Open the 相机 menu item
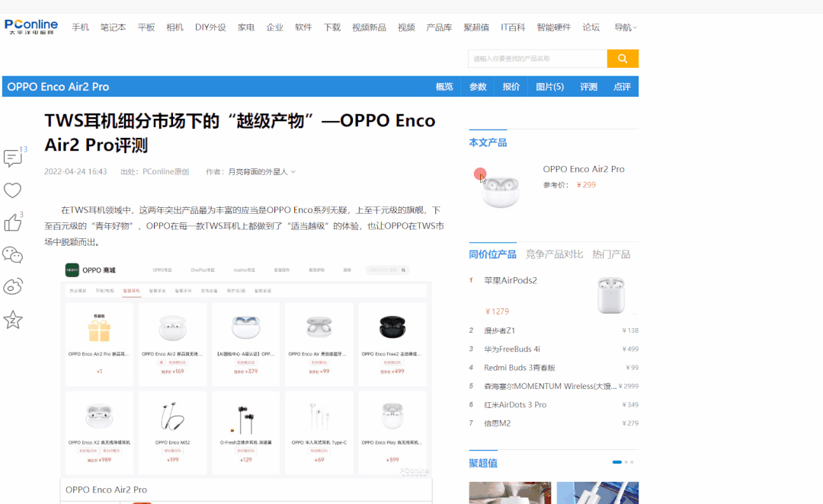Image resolution: width=823 pixels, height=504 pixels. point(175,27)
